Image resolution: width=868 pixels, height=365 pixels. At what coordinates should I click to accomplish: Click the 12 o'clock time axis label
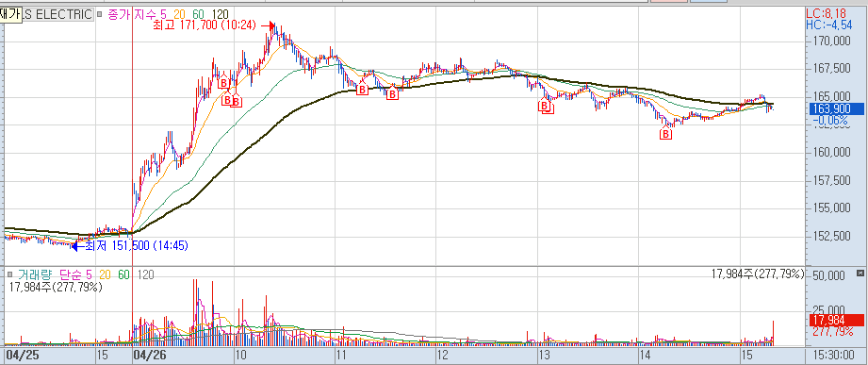point(442,355)
